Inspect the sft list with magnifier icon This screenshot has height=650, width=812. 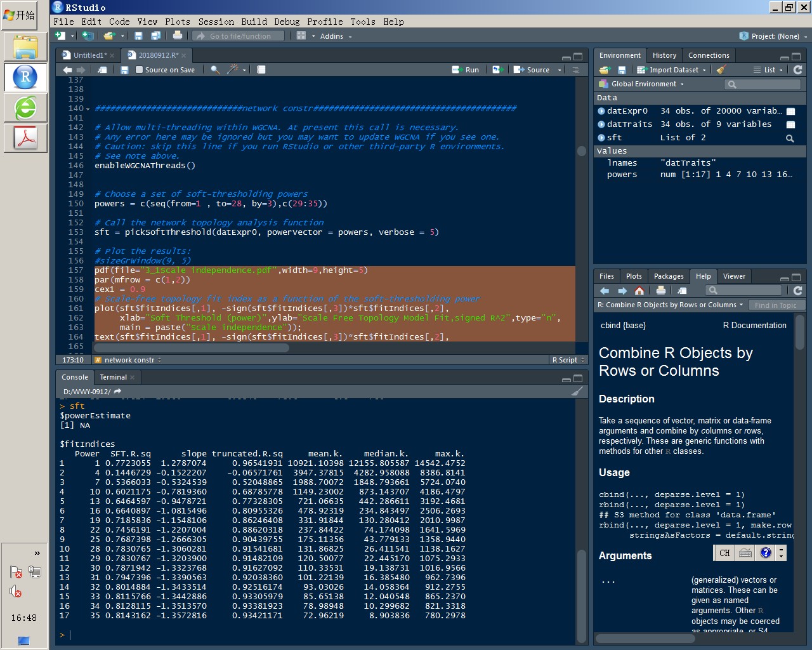pyautogui.click(x=790, y=138)
